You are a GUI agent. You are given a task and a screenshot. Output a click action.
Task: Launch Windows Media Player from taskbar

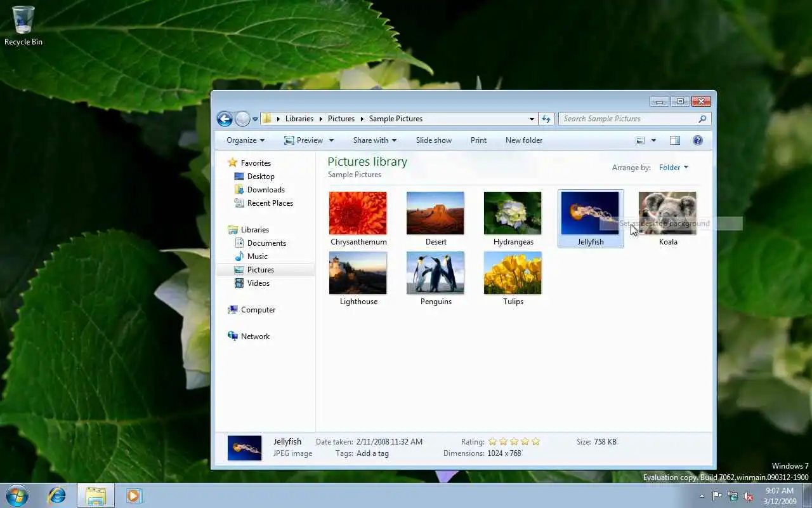pos(134,495)
